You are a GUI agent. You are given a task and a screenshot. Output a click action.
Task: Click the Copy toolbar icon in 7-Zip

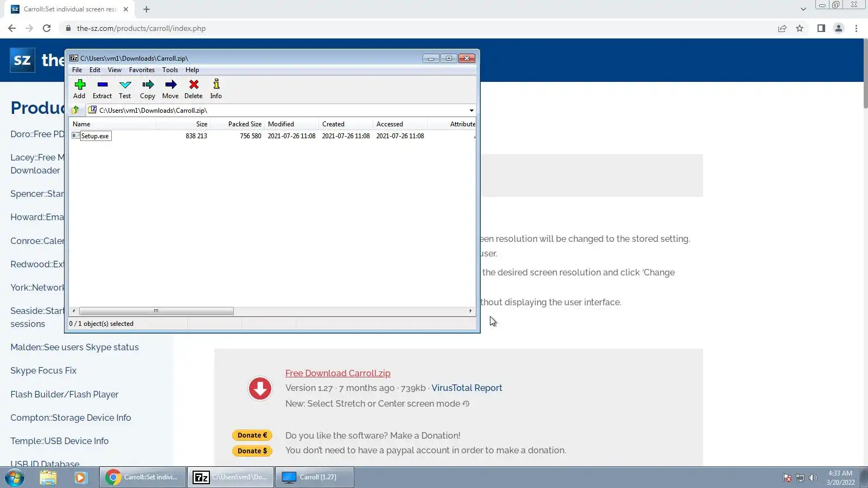(x=148, y=89)
